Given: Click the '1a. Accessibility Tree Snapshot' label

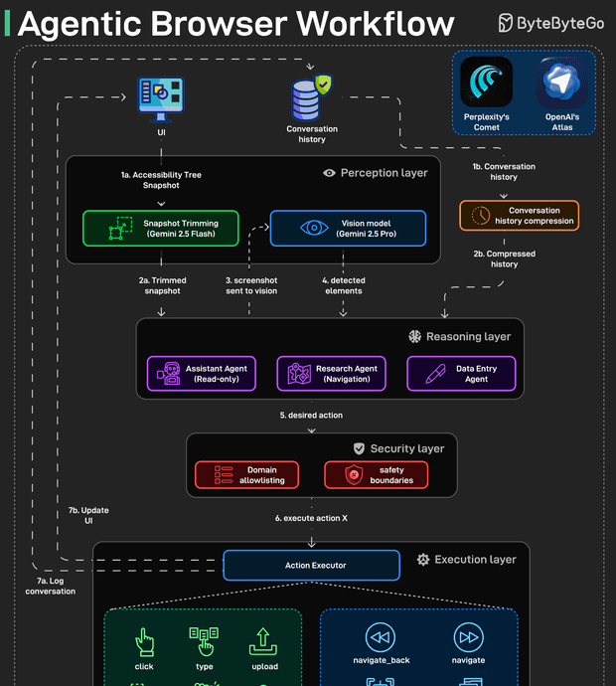Looking at the screenshot, I should tap(161, 180).
